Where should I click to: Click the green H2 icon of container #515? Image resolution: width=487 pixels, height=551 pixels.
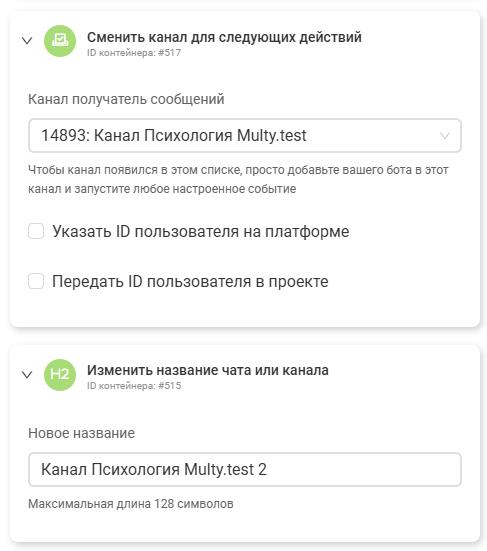coord(60,375)
